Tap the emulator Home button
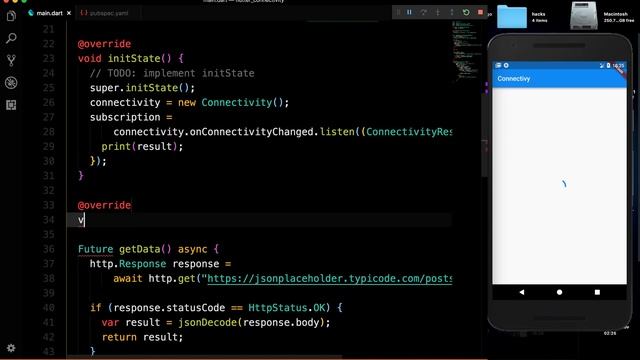The height and width of the screenshot is (360, 640). tap(559, 292)
